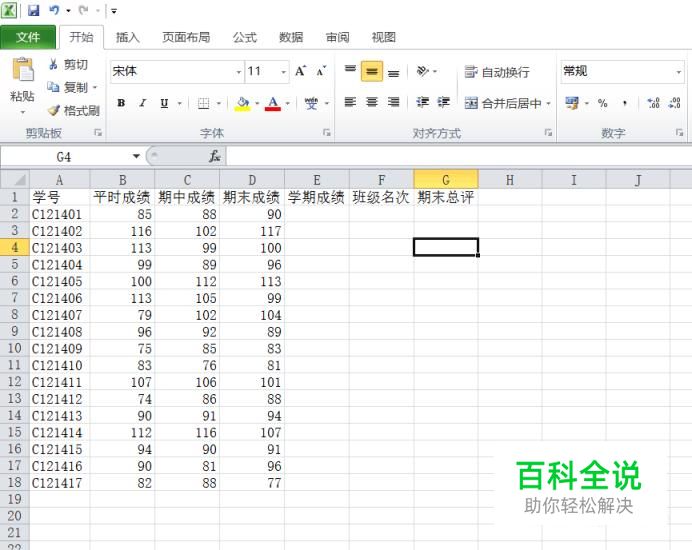This screenshot has height=550, width=692.
Task: Toggle middle vertical alignment
Action: tap(372, 71)
